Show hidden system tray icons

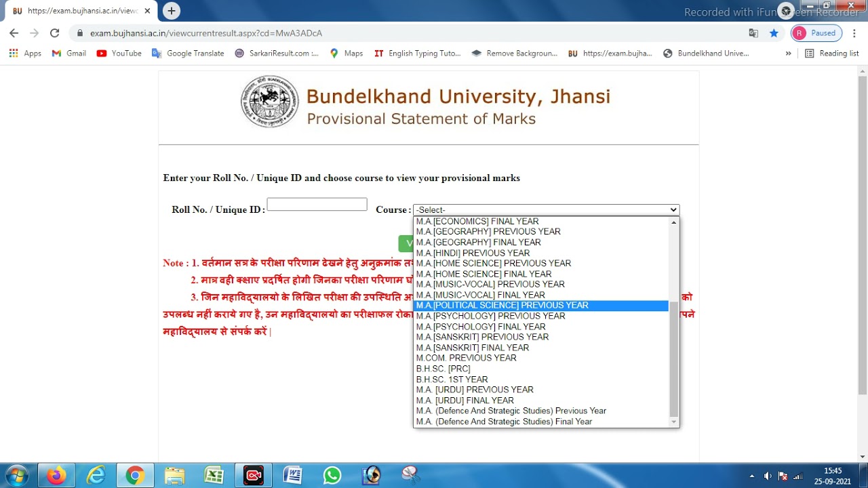(x=752, y=476)
